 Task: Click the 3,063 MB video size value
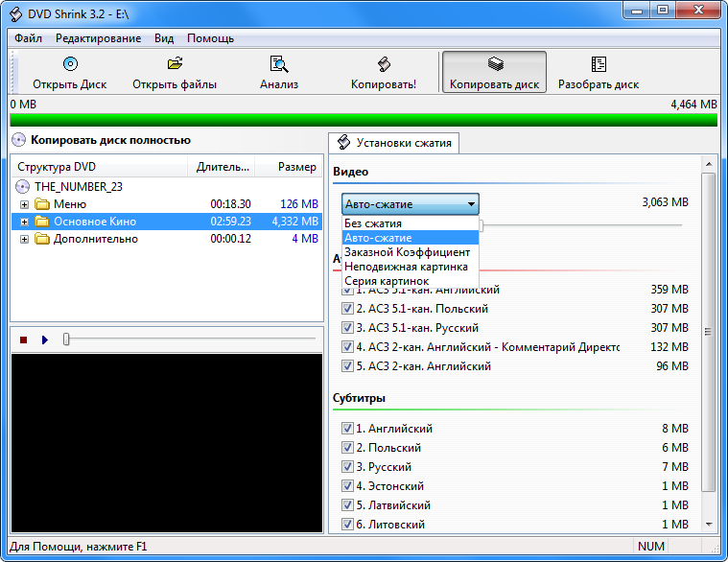tap(665, 202)
